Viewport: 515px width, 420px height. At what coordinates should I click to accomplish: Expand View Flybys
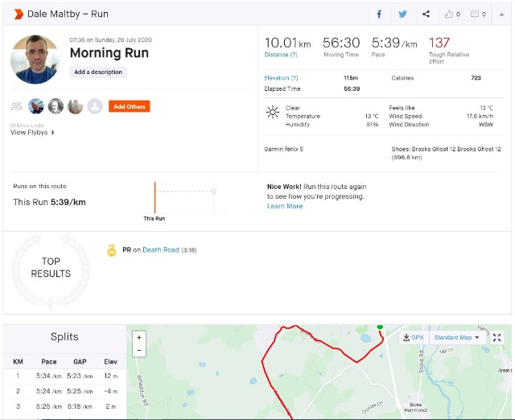point(32,133)
